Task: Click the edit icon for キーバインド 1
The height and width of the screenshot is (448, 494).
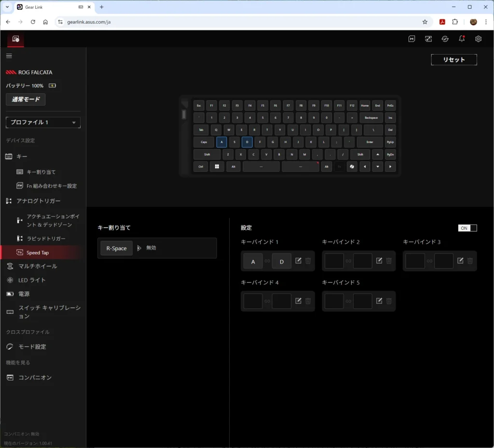Action: (298, 261)
